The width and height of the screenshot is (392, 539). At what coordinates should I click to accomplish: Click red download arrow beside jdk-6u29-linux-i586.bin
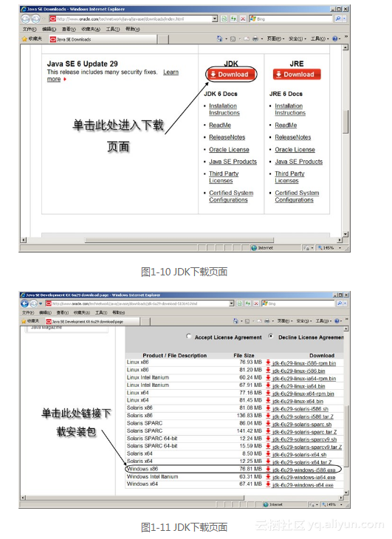click(268, 370)
